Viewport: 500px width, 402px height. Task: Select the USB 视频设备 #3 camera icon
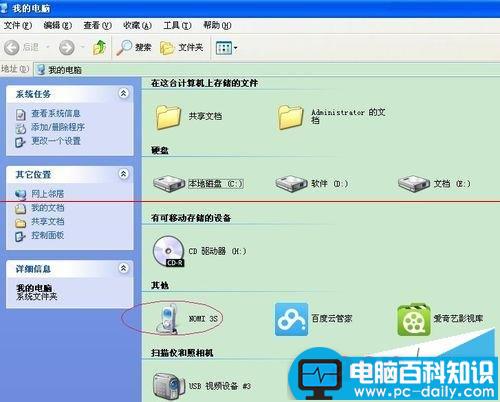pos(169,385)
